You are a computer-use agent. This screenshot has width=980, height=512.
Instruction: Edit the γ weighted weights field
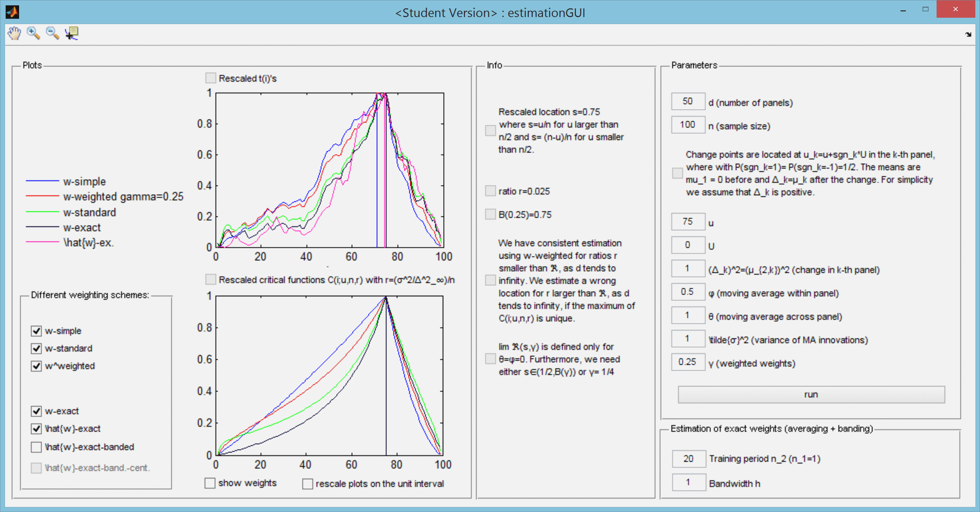click(x=688, y=362)
